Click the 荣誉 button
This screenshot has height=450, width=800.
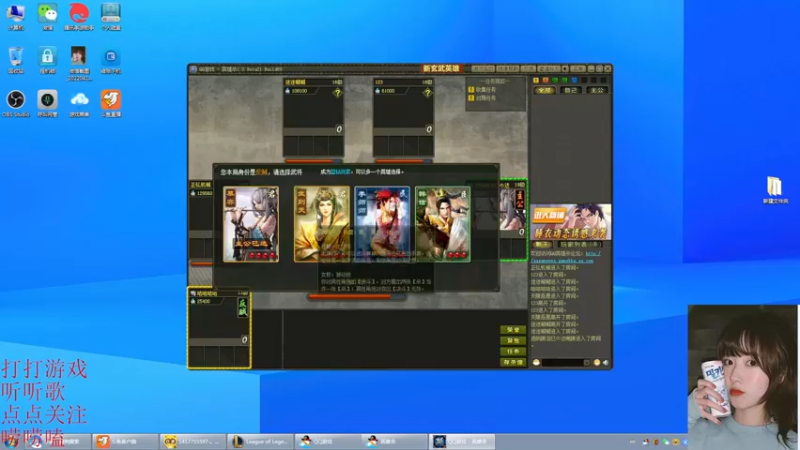point(513,330)
